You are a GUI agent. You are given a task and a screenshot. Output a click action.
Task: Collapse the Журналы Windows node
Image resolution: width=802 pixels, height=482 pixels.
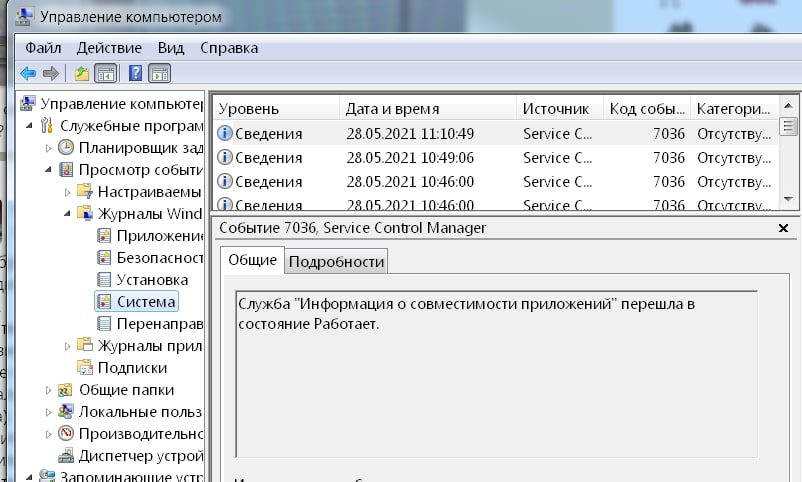[x=68, y=214]
